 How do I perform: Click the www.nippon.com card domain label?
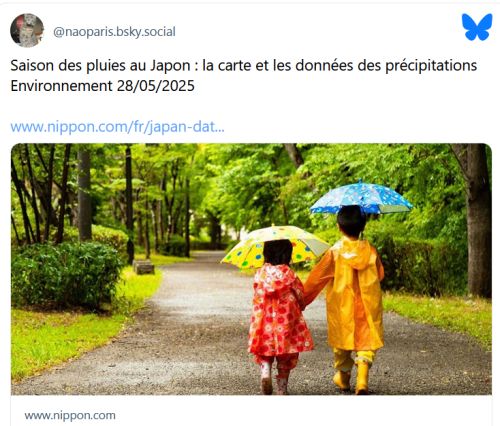click(x=70, y=416)
